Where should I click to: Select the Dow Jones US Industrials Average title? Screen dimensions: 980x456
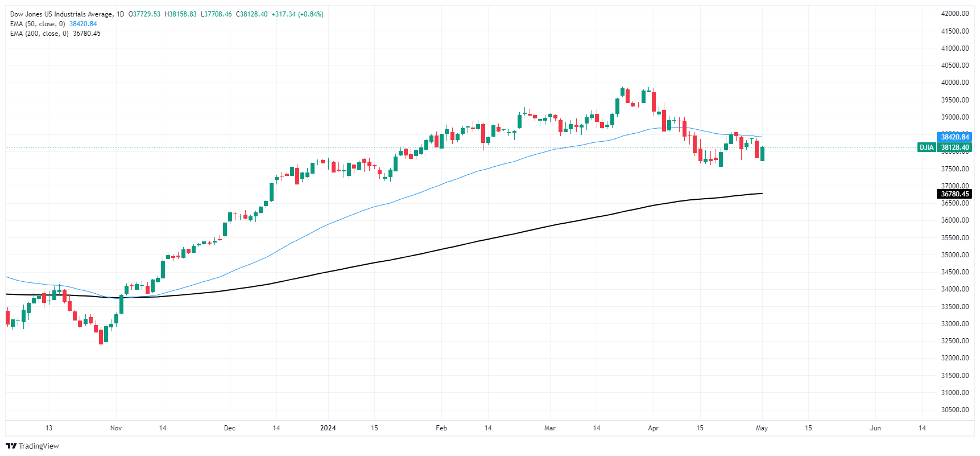[61, 14]
